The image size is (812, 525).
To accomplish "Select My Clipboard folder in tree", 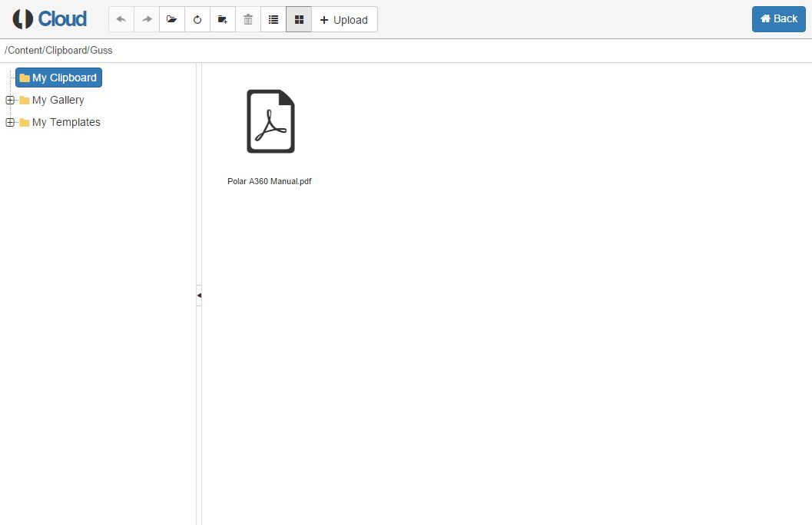I will click(58, 78).
